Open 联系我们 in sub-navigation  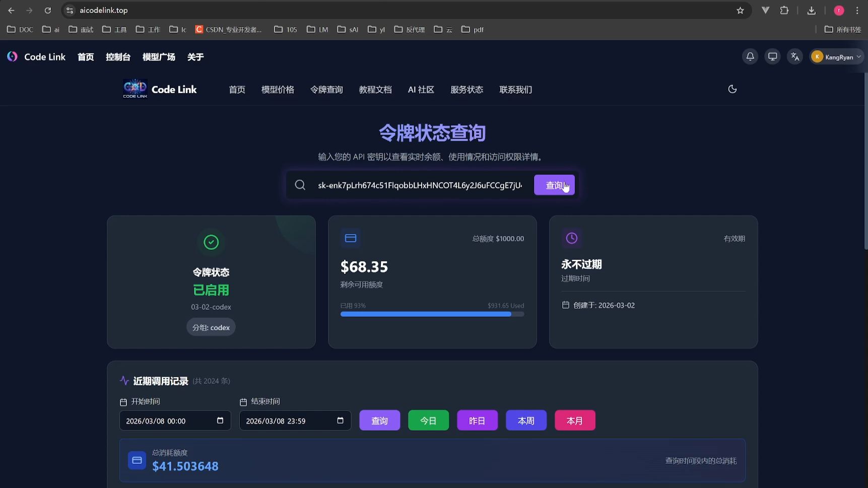coord(515,90)
